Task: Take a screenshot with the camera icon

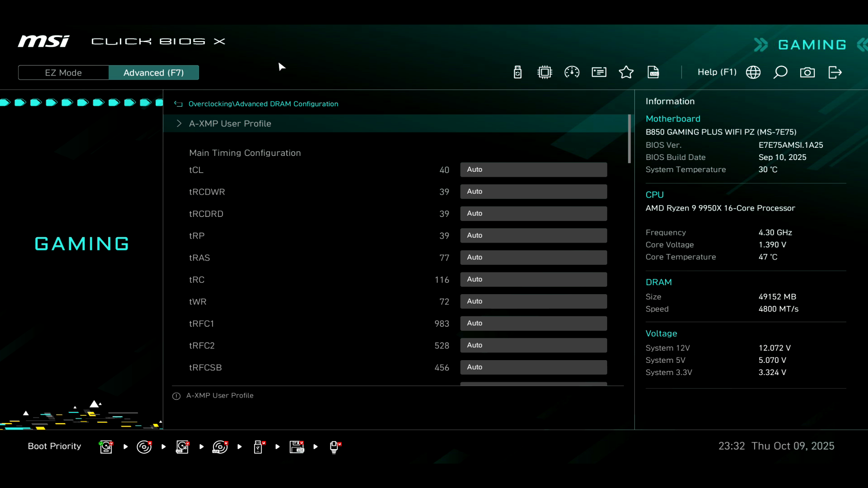Action: pyautogui.click(x=807, y=72)
